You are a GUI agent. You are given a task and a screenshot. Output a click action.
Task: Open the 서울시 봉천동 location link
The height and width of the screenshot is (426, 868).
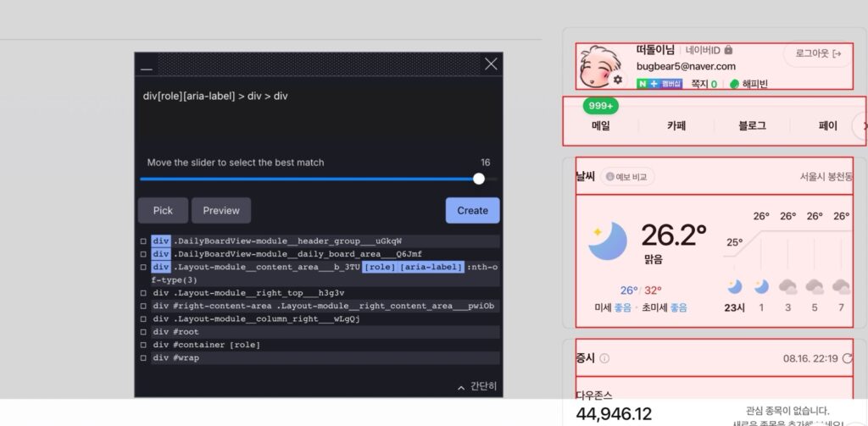coord(826,177)
